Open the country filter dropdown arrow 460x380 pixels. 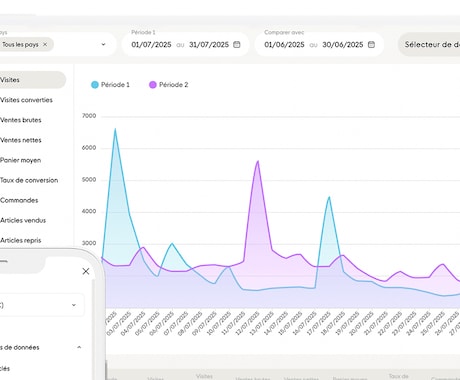tap(103, 44)
